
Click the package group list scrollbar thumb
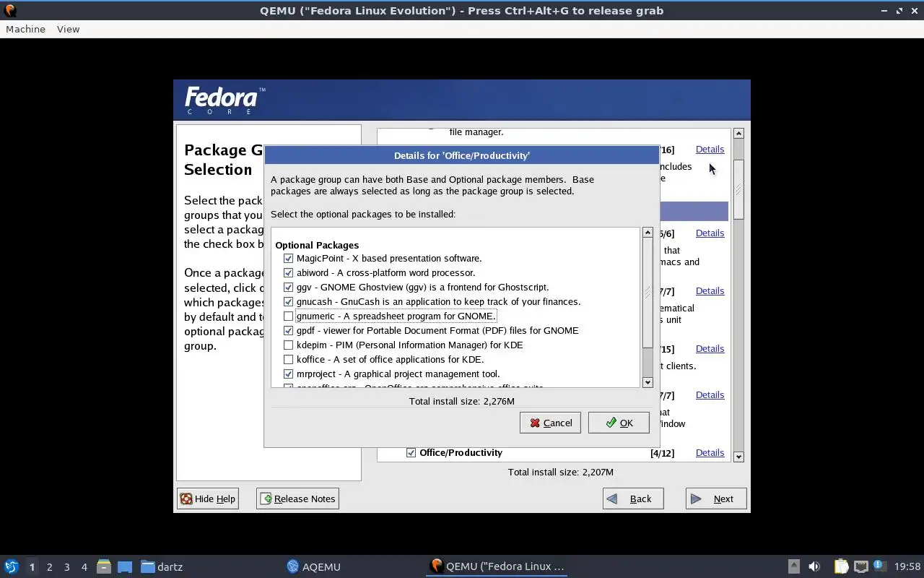click(x=738, y=189)
